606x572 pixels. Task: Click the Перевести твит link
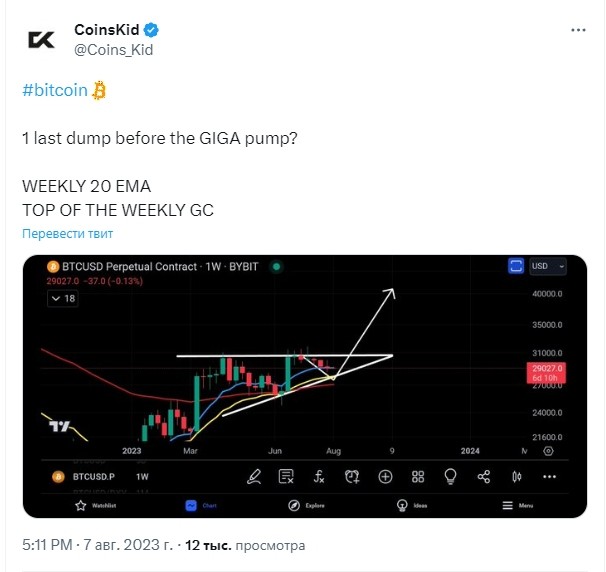[x=68, y=233]
